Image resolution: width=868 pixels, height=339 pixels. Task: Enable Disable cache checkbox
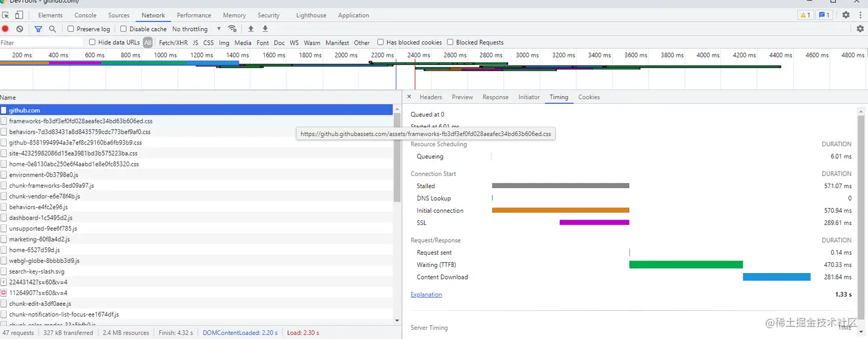123,29
